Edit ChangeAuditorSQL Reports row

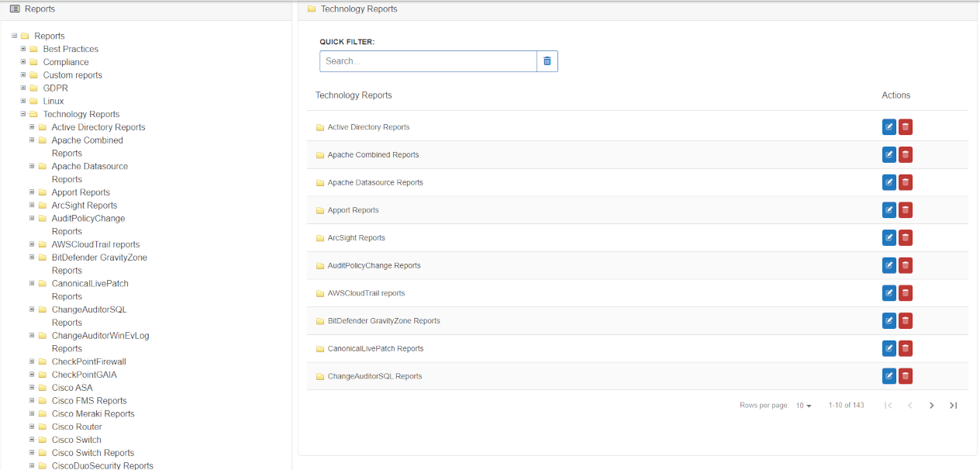tap(889, 376)
